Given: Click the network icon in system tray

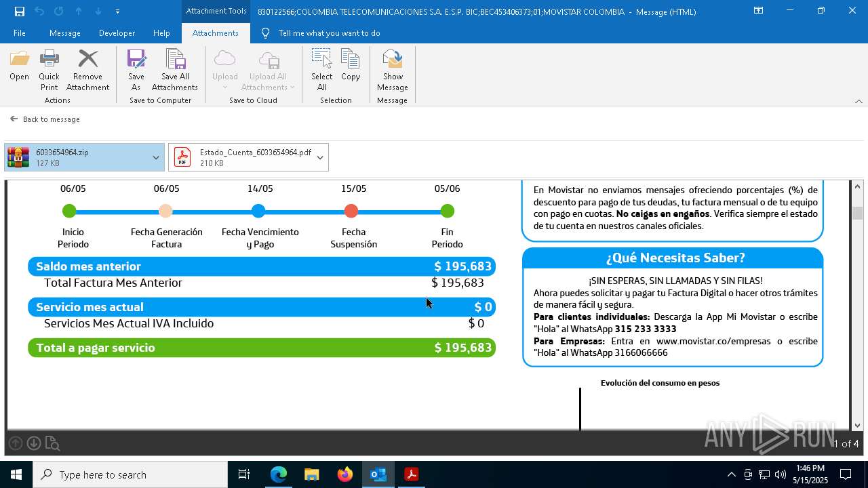Looking at the screenshot, I should [764, 474].
